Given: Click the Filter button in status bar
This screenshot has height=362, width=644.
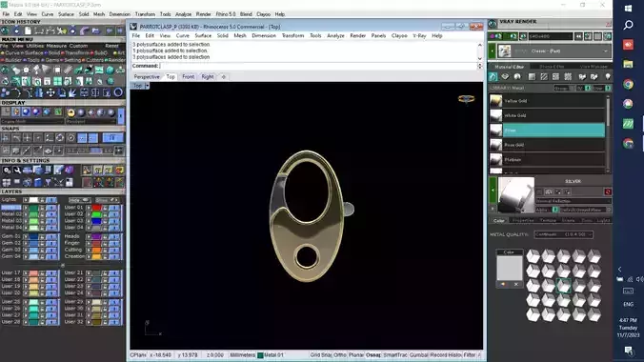Looking at the screenshot, I should pyautogui.click(x=469, y=355).
